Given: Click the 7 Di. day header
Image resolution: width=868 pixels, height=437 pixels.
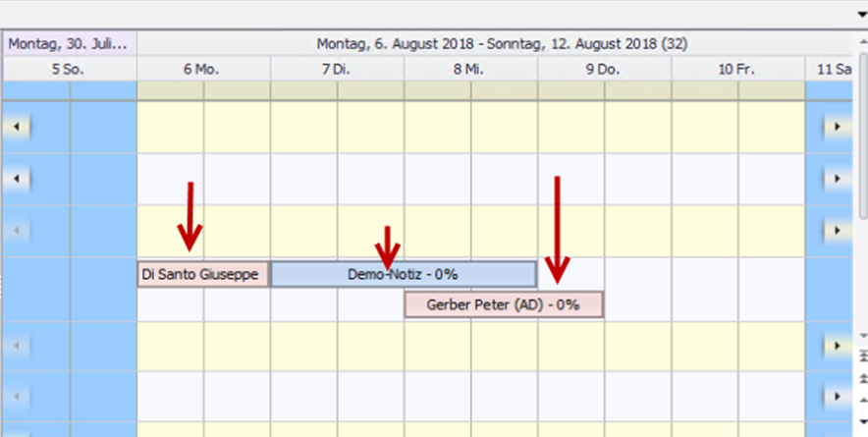Looking at the screenshot, I should [337, 70].
